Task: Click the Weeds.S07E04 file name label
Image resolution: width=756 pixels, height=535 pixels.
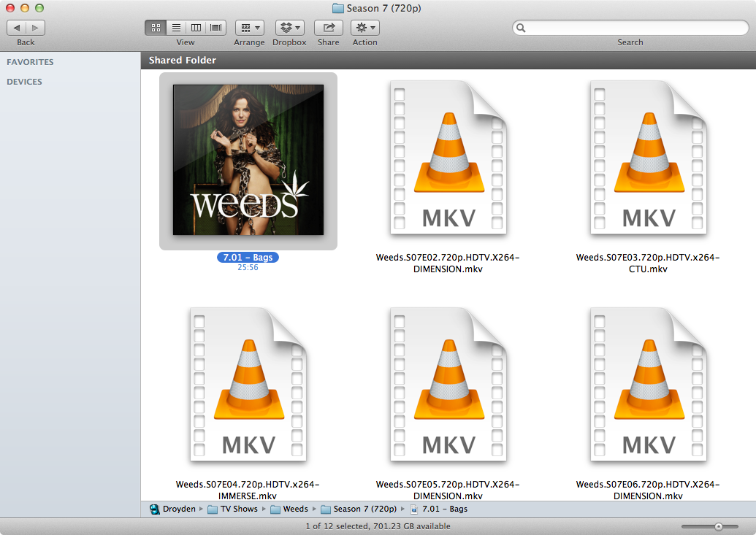Action: click(248, 490)
